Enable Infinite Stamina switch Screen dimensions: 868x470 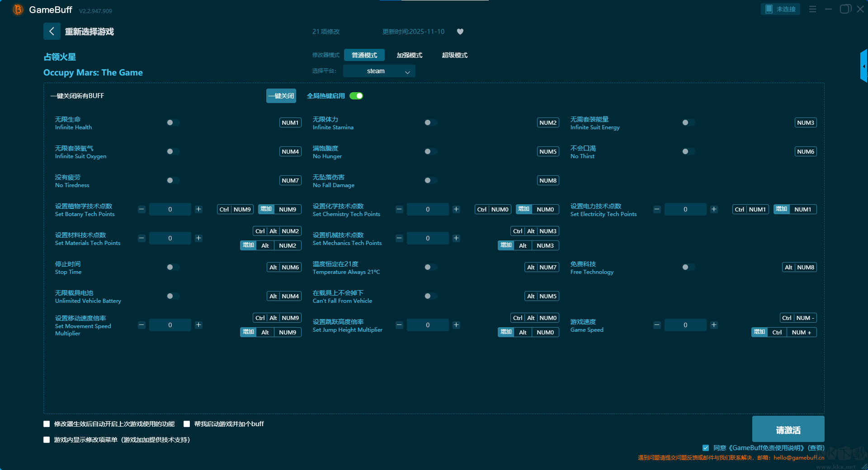tap(431, 122)
